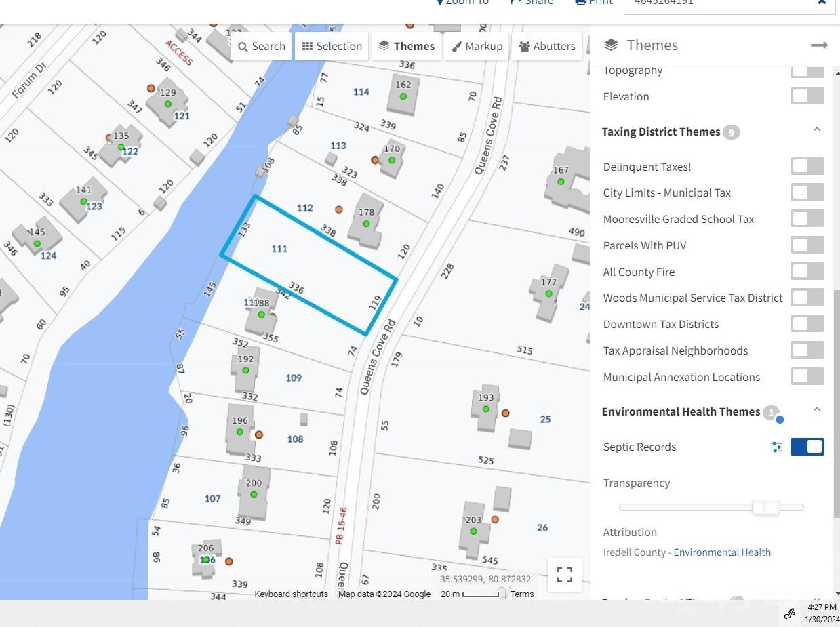Enable the Delinquent Taxes theme
This screenshot has width=840, height=627.
tap(807, 167)
